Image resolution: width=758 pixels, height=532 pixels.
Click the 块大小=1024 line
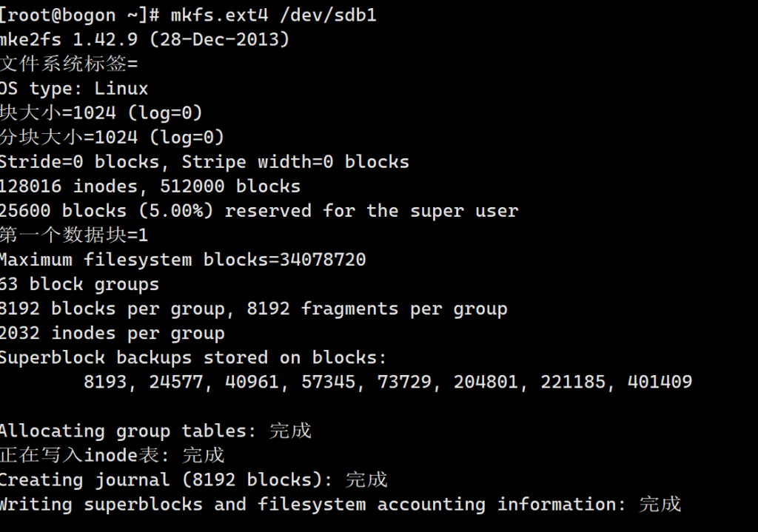(101, 113)
